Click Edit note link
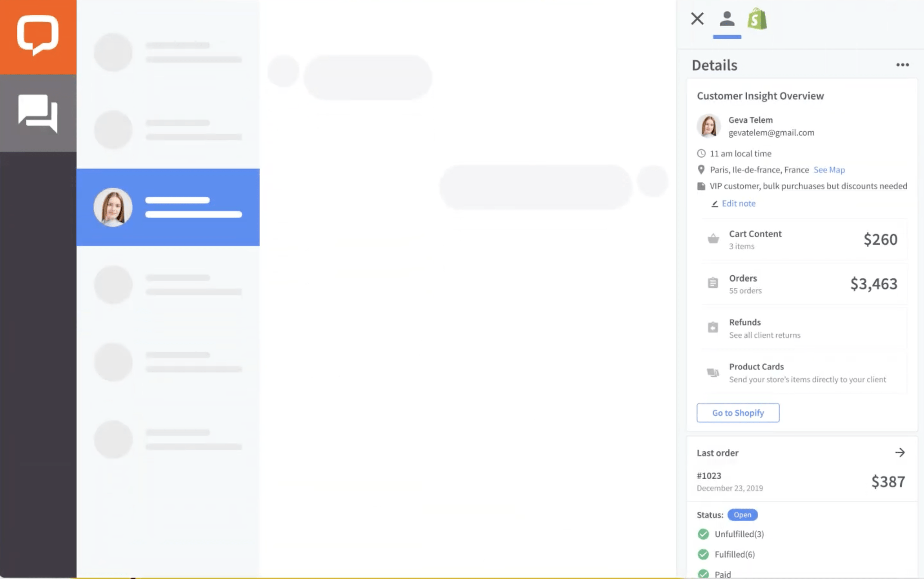 pyautogui.click(x=739, y=203)
